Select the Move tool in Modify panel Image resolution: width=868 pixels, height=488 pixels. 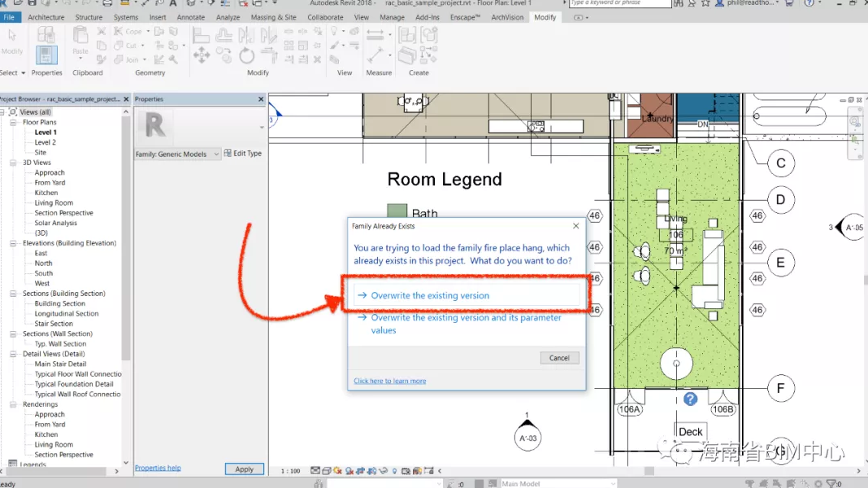pos(201,55)
